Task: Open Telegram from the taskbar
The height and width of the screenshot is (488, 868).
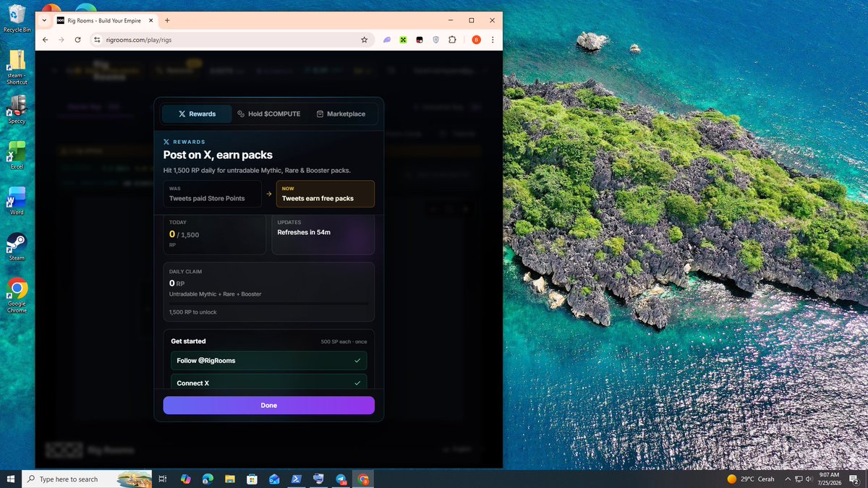Action: [341, 479]
